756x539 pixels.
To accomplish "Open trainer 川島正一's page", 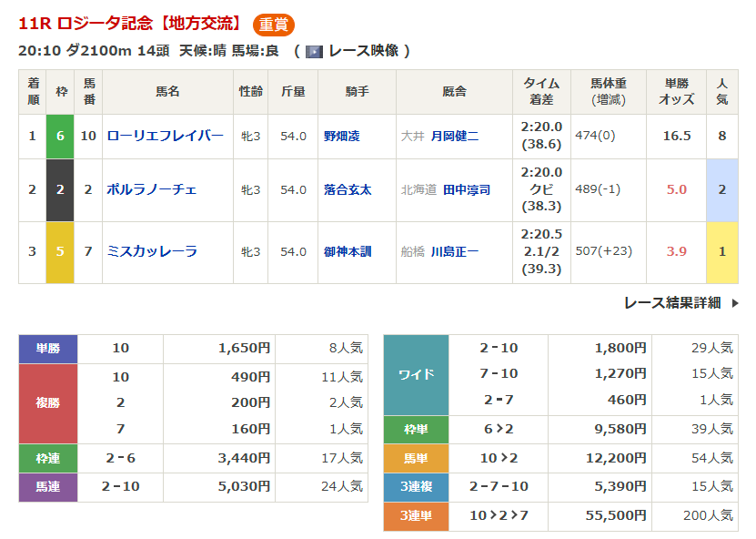I will pos(454,251).
